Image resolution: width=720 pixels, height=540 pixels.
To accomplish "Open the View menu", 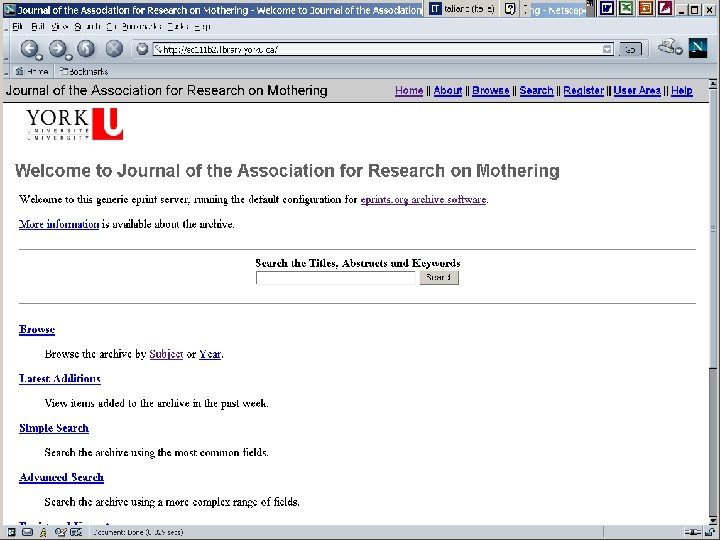I will (60, 27).
